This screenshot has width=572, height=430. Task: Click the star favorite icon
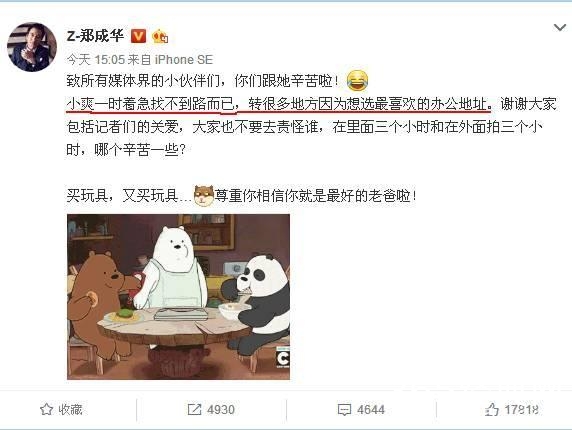[46, 410]
